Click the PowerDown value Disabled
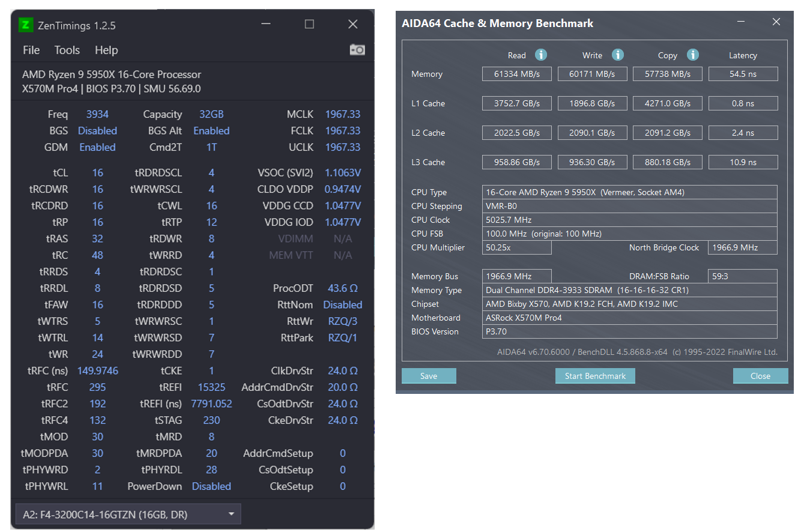 point(211,486)
